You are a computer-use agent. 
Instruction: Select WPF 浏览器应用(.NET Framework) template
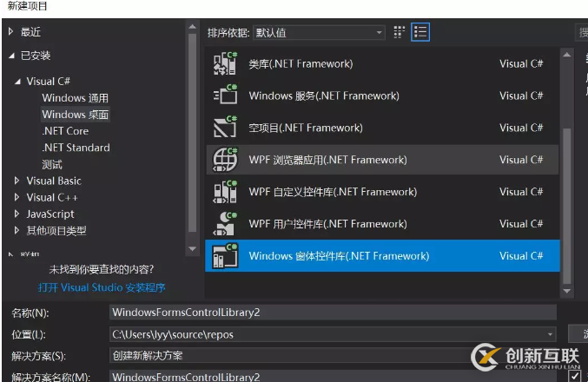tap(382, 160)
